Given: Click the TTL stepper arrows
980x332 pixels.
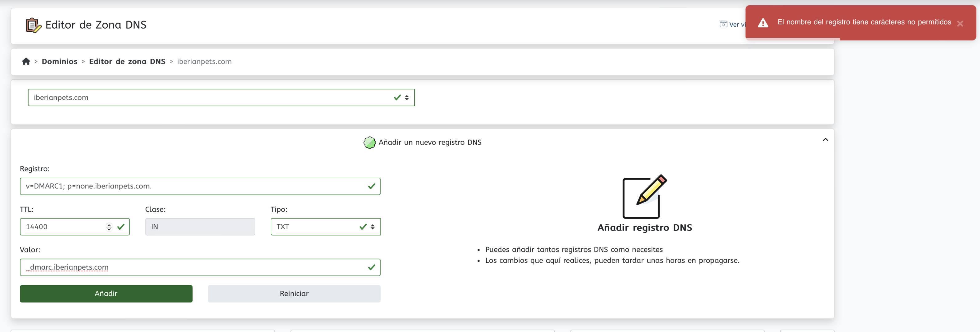Looking at the screenshot, I should 109,227.
